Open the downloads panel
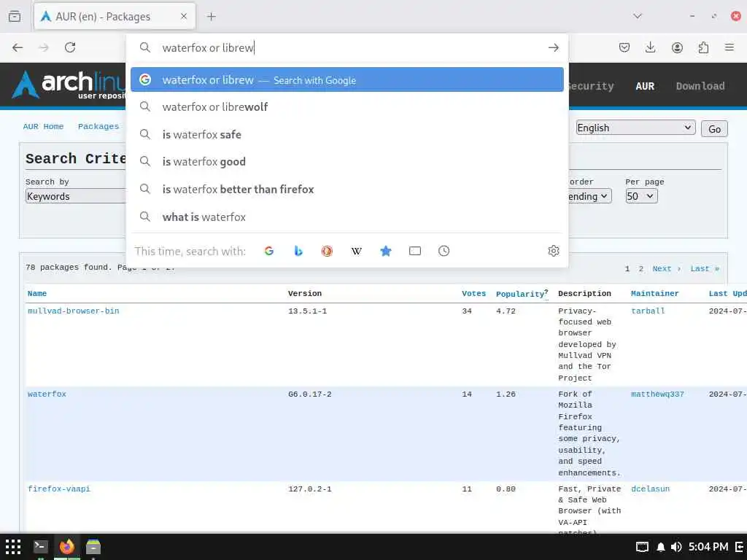The width and height of the screenshot is (747, 560). click(x=650, y=47)
